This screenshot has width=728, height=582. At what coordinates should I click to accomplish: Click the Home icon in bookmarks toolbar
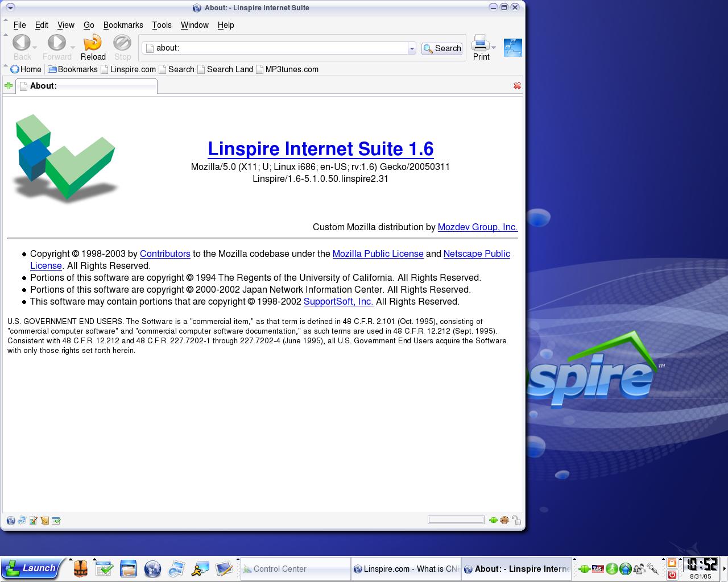[x=15, y=69]
